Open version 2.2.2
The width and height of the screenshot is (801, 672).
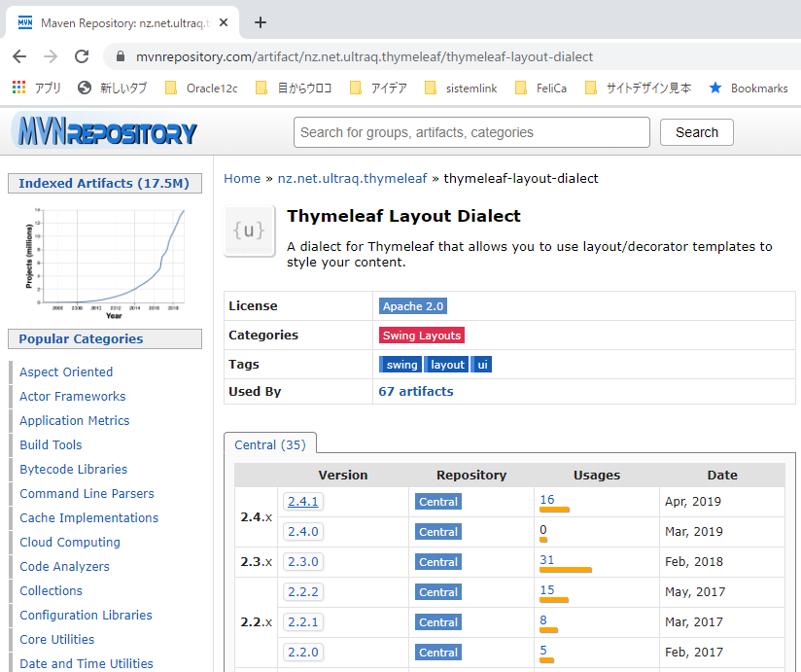[x=303, y=592]
